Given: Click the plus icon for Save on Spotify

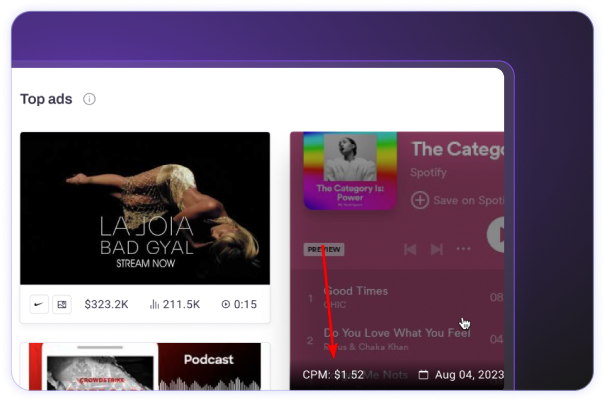Looking at the screenshot, I should (x=420, y=200).
